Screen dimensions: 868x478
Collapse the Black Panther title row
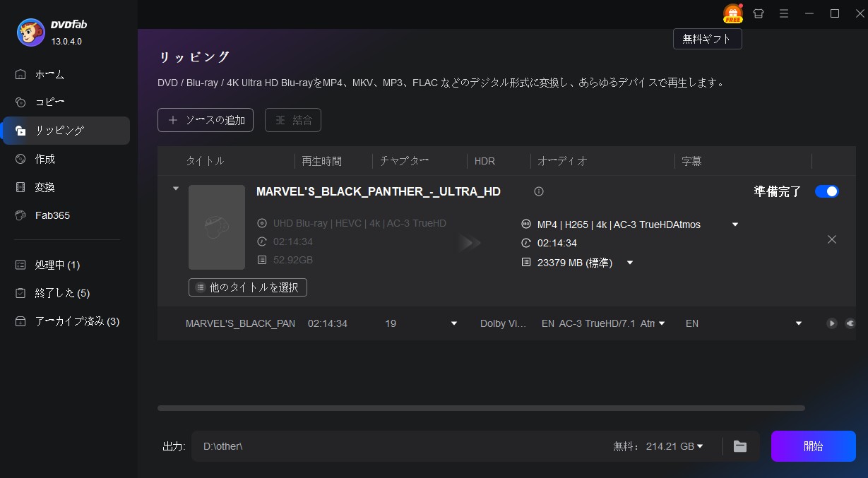[x=176, y=189]
